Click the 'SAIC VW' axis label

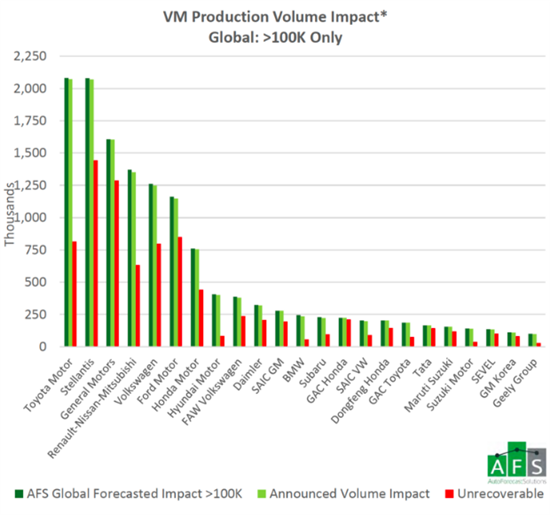click(x=352, y=375)
